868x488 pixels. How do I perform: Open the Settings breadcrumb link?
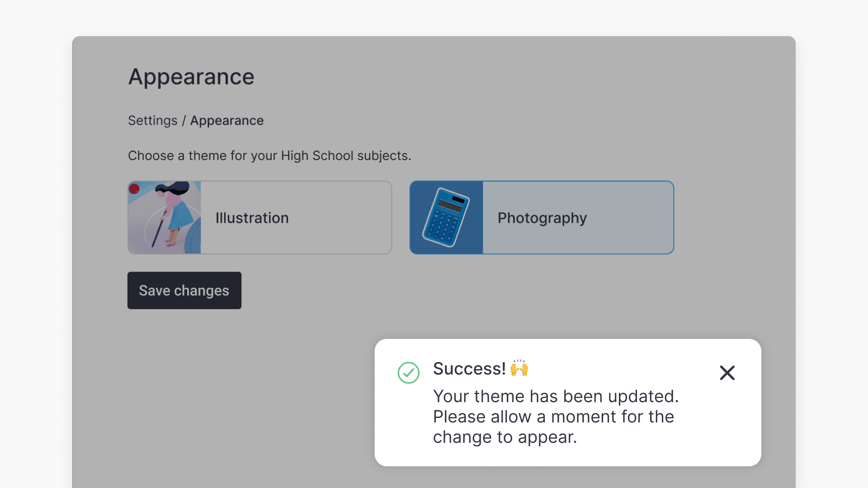pos(152,120)
